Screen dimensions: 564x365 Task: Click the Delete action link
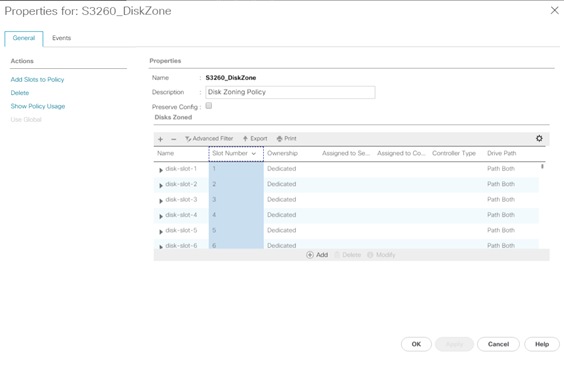pyautogui.click(x=20, y=93)
